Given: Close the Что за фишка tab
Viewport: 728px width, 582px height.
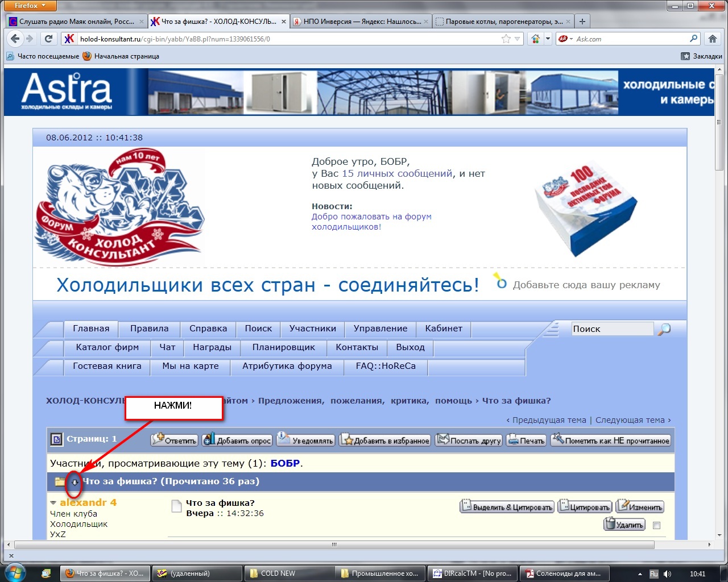Looking at the screenshot, I should point(284,22).
